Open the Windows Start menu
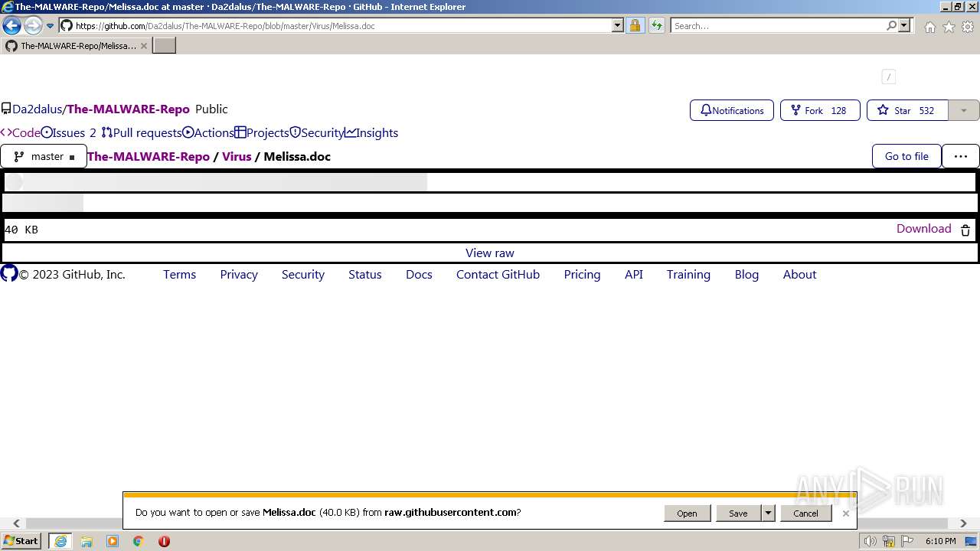Image resolution: width=980 pixels, height=551 pixels. [21, 541]
